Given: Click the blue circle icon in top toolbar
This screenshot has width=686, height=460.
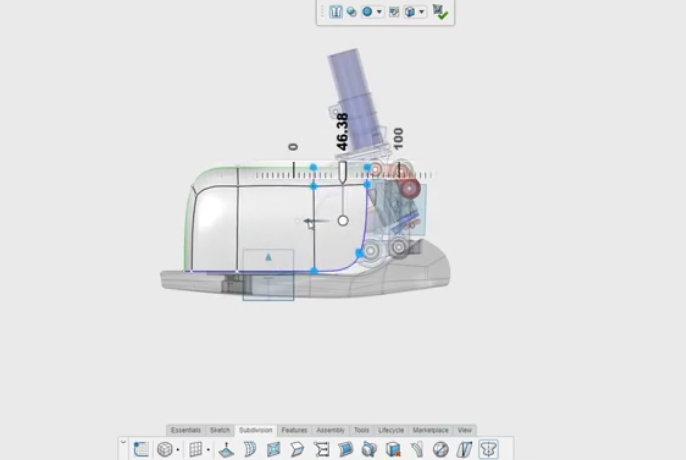Looking at the screenshot, I should (x=367, y=12).
